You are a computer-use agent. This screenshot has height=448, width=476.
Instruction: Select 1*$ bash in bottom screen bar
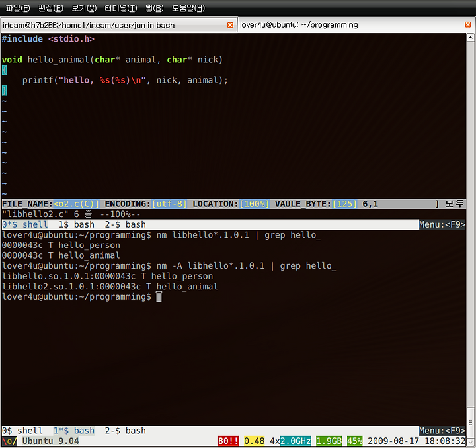[x=74, y=431]
